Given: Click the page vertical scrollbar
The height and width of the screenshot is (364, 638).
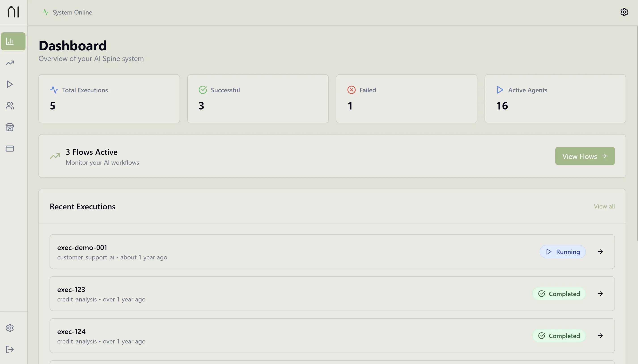Looking at the screenshot, I should coord(637,133).
